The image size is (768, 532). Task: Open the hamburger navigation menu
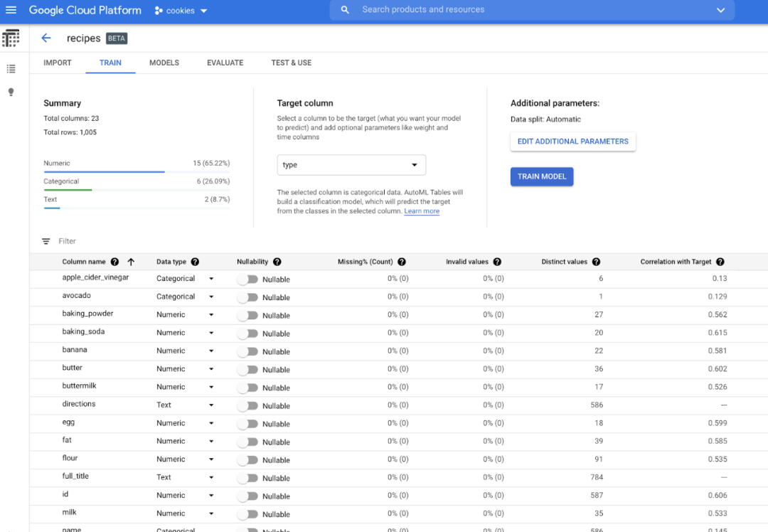[11, 11]
